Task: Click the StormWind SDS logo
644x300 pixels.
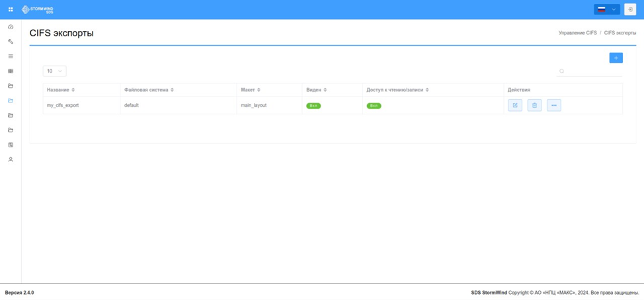Action: [x=38, y=9]
